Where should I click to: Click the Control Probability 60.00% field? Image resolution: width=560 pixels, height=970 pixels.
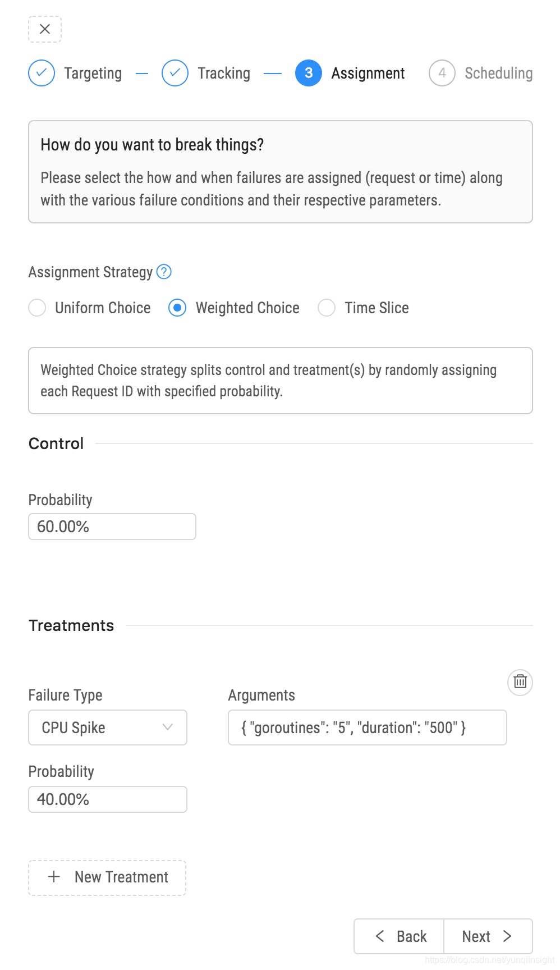click(112, 527)
